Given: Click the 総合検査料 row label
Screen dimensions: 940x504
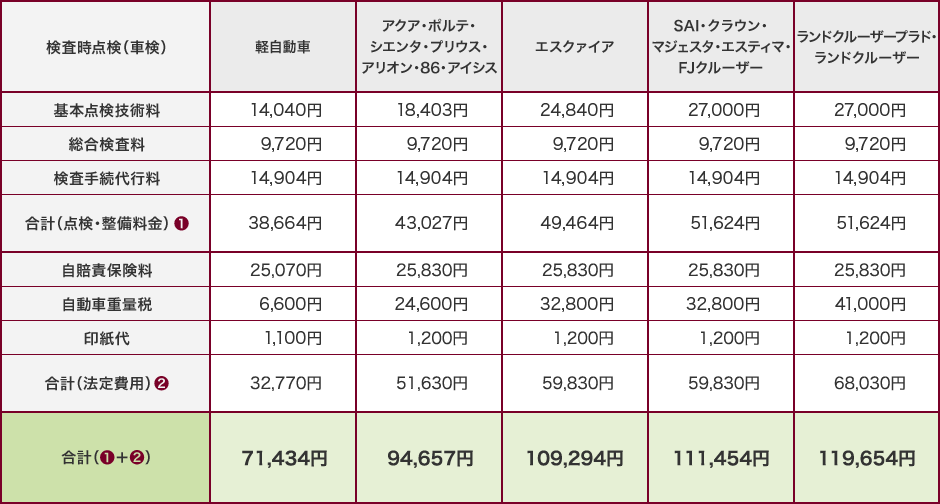Looking at the screenshot, I should (106, 144).
